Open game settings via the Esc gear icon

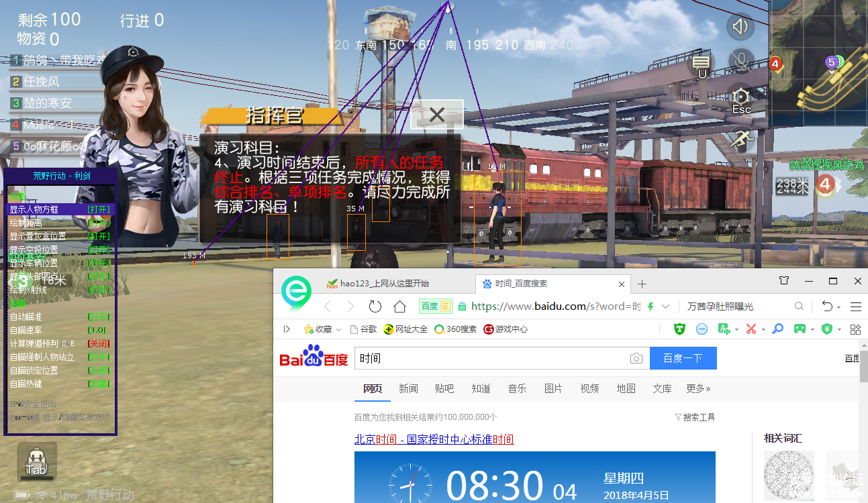(x=741, y=99)
